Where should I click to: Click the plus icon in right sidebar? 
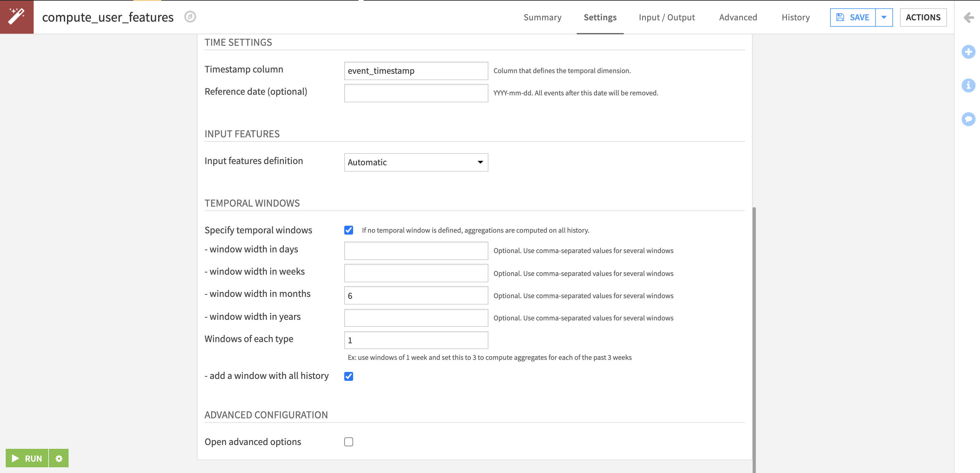tap(968, 52)
